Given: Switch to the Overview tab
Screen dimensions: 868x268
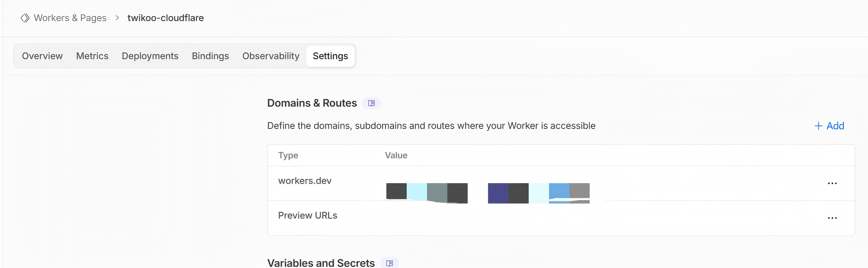Looking at the screenshot, I should pyautogui.click(x=42, y=56).
